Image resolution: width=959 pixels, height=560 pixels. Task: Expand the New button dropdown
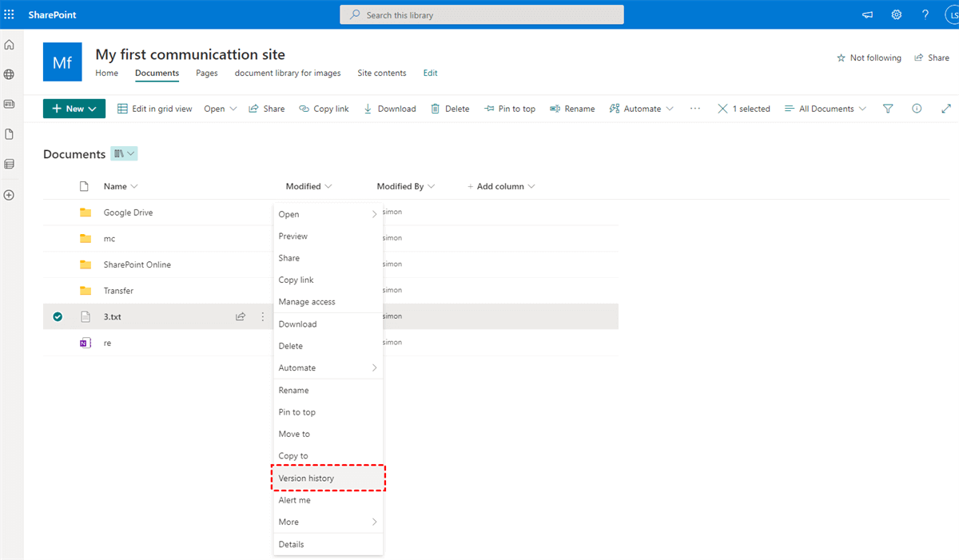click(74, 109)
